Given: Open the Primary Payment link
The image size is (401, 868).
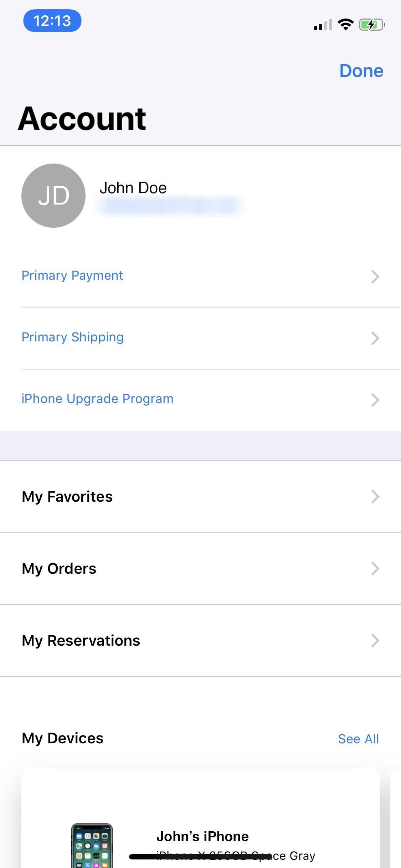Looking at the screenshot, I should 72,275.
